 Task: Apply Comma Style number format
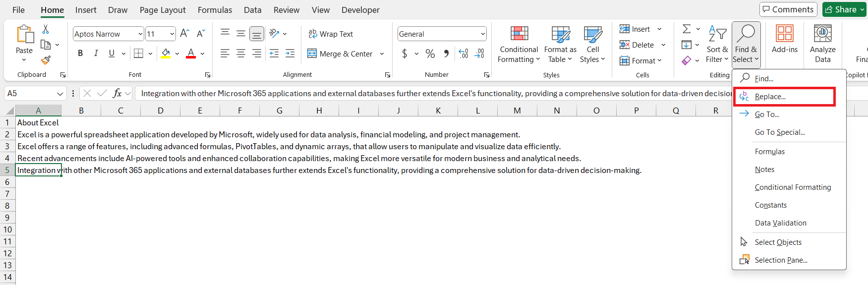click(446, 54)
